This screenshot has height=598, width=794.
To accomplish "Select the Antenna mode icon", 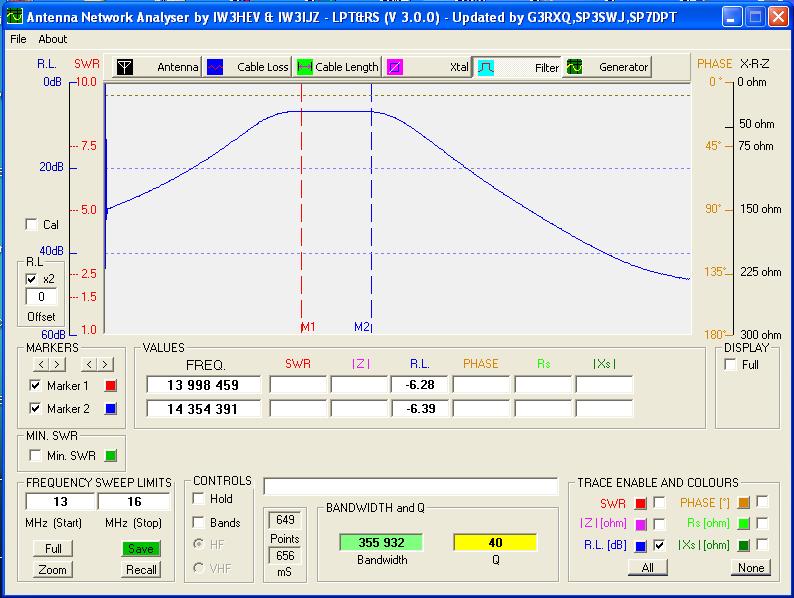I will point(125,67).
